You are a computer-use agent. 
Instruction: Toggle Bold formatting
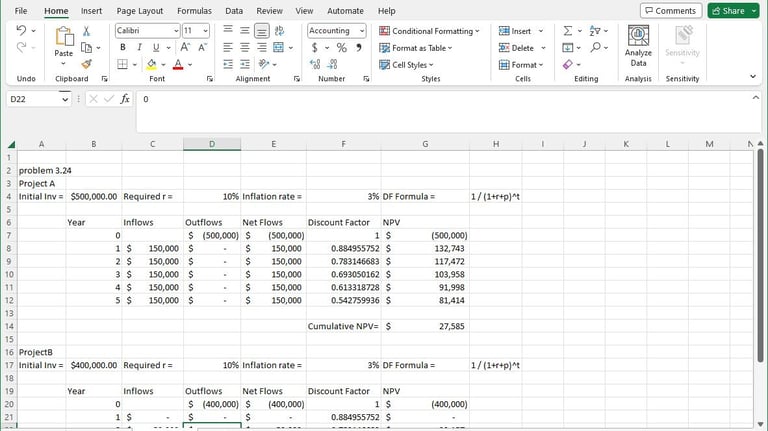tap(122, 48)
